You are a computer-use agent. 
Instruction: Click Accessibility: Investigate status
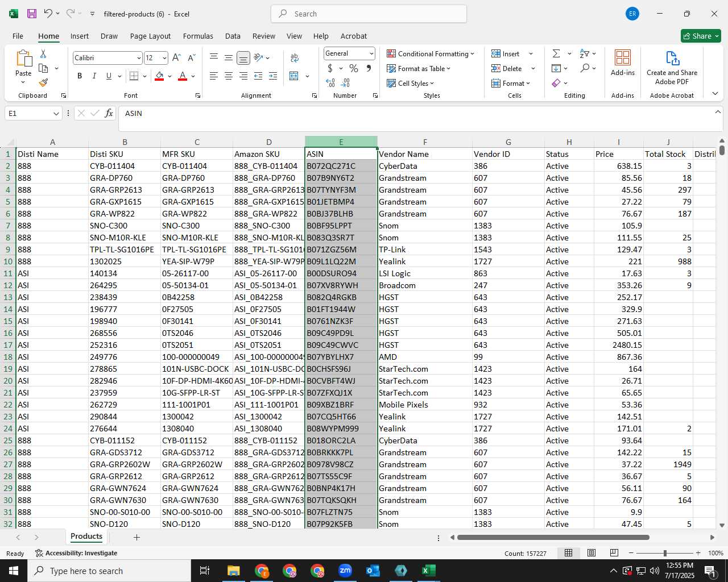point(76,553)
